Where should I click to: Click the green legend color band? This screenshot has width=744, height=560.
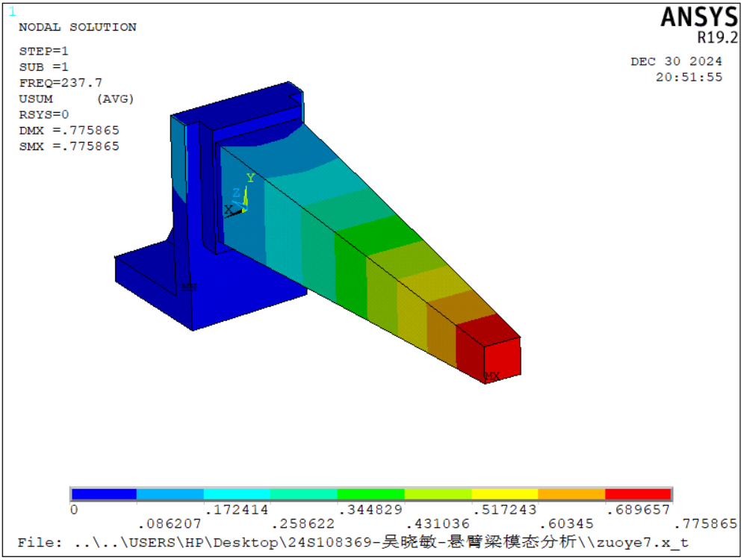pos(371,494)
